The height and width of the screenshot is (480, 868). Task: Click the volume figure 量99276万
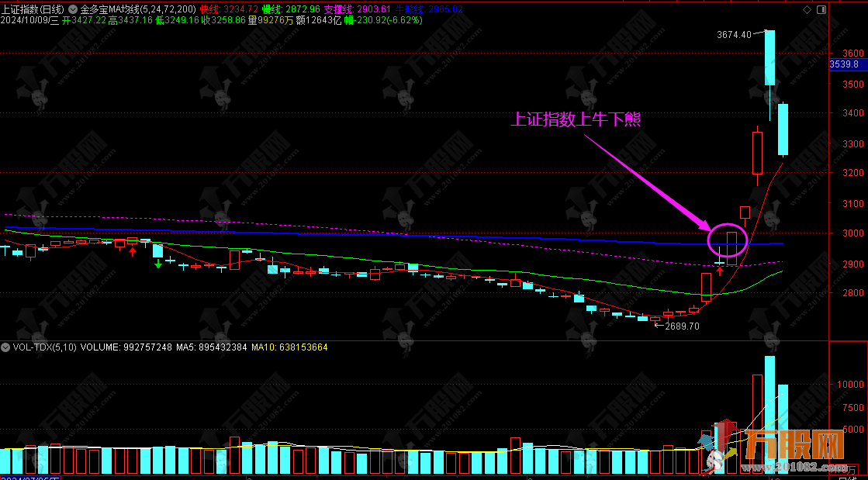[270, 20]
